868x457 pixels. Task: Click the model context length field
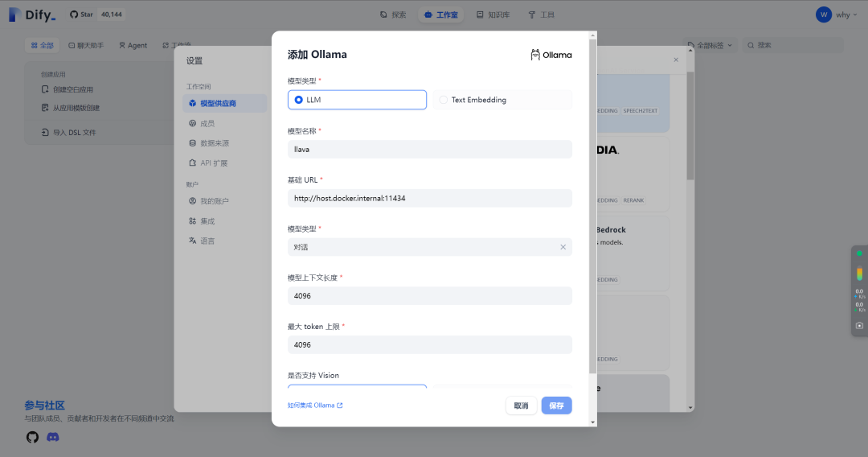click(429, 296)
